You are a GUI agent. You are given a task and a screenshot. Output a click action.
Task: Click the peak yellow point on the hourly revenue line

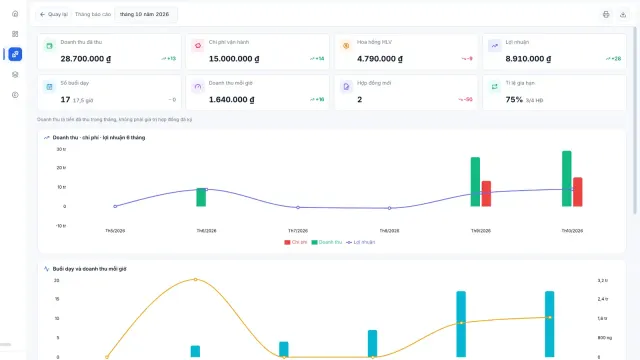(196, 280)
